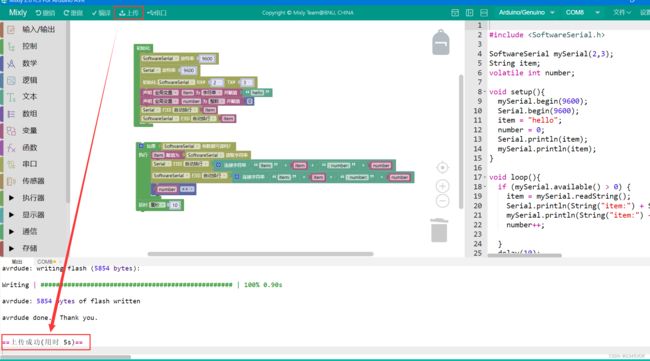Click the trash can on the workspace
Viewport: 650px width, 361px height.
coord(439,230)
